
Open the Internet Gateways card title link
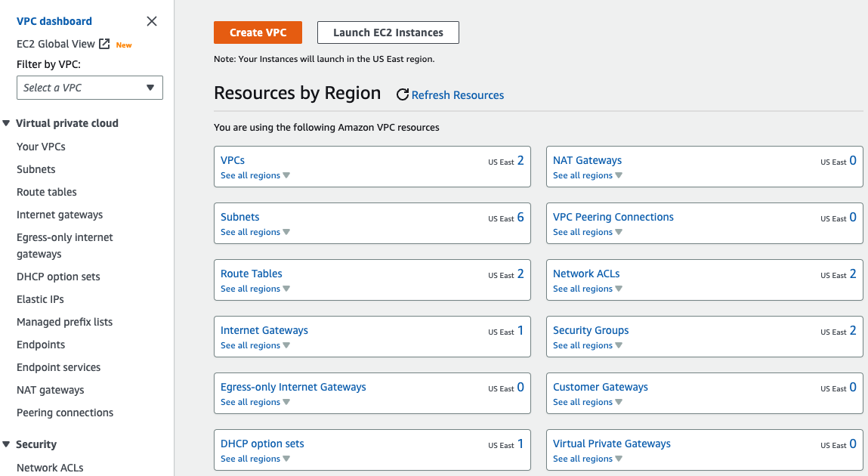(x=264, y=330)
